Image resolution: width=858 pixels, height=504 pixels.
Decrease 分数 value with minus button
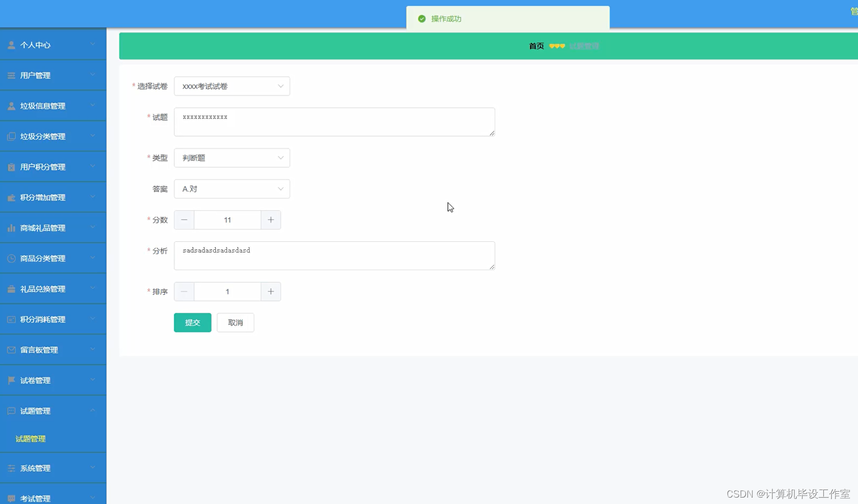tap(184, 220)
